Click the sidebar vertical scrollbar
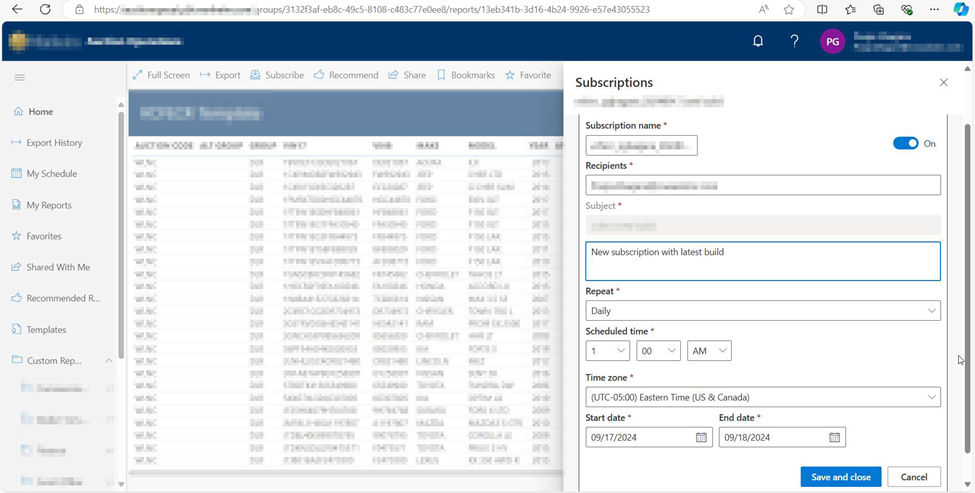 pos(121,235)
